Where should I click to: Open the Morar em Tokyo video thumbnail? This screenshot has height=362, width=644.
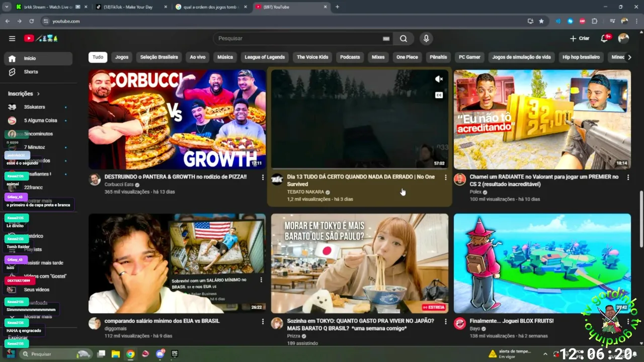(360, 263)
